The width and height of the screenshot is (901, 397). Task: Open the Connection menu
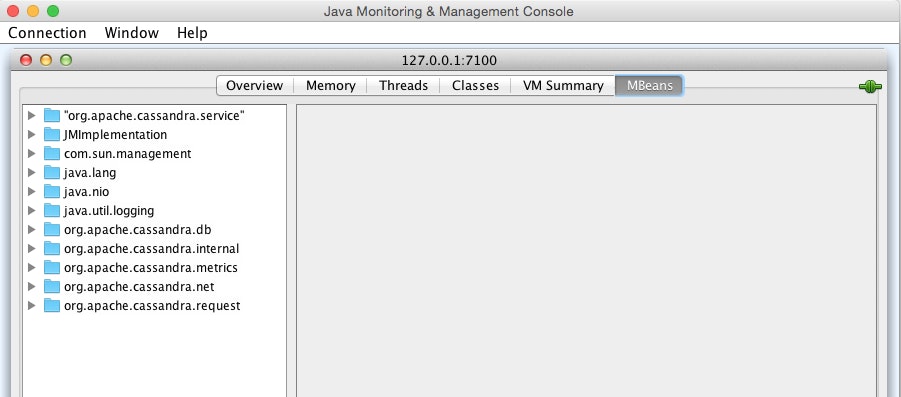[x=47, y=33]
